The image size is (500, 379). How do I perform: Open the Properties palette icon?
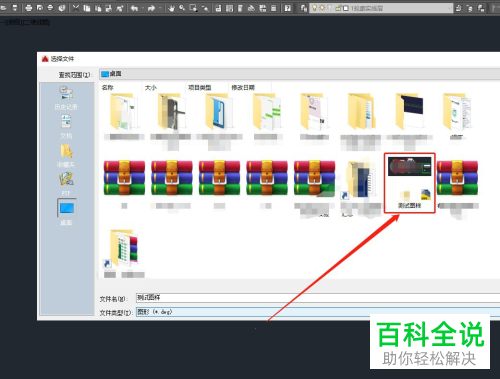coord(218,8)
